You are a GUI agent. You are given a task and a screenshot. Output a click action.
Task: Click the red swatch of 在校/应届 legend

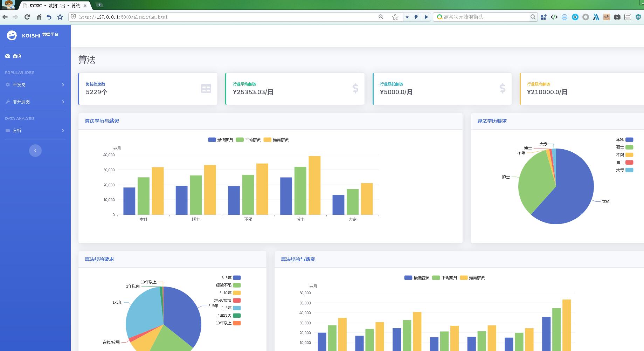coord(237,301)
